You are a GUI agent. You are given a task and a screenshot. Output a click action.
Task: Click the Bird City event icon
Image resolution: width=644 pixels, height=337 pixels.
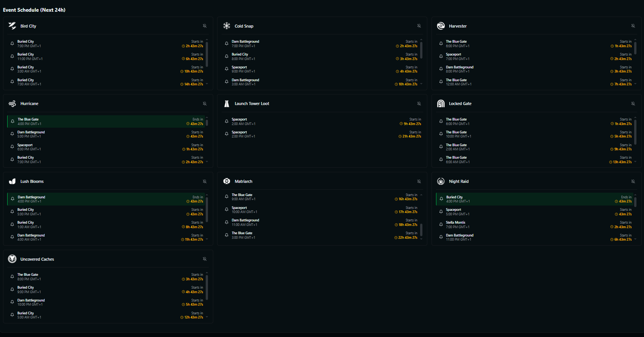point(12,26)
